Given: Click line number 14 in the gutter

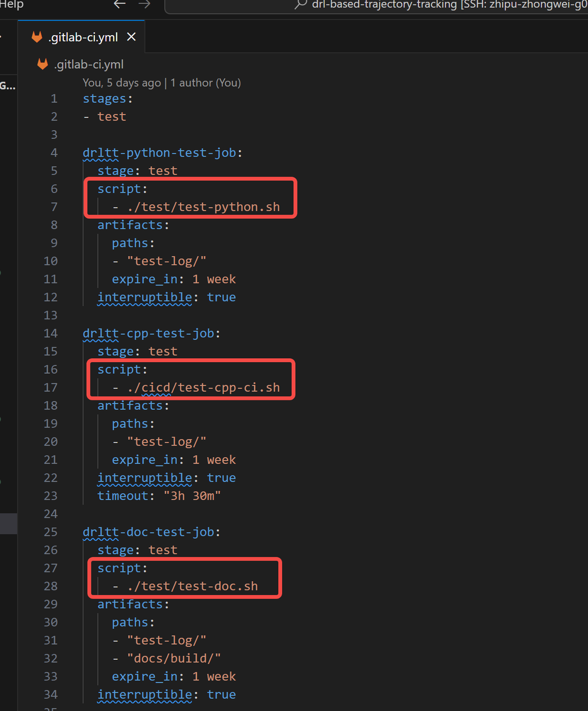Looking at the screenshot, I should tap(51, 333).
